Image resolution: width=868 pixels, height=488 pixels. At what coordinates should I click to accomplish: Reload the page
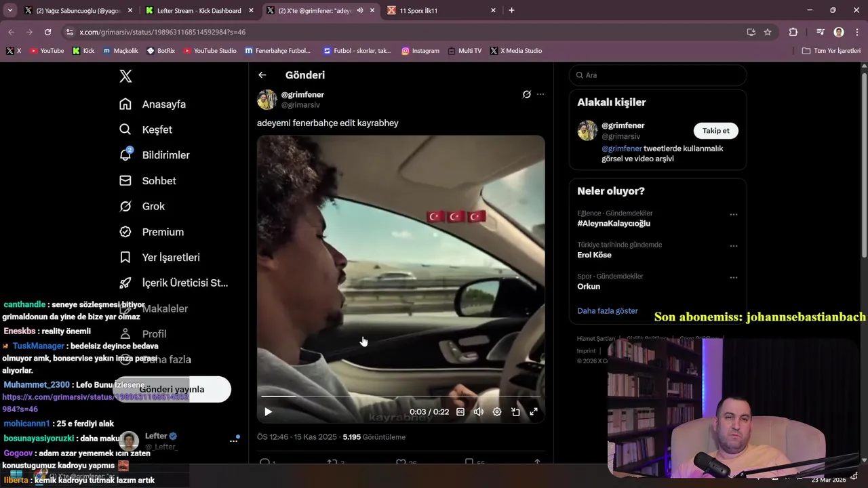pyautogui.click(x=47, y=32)
